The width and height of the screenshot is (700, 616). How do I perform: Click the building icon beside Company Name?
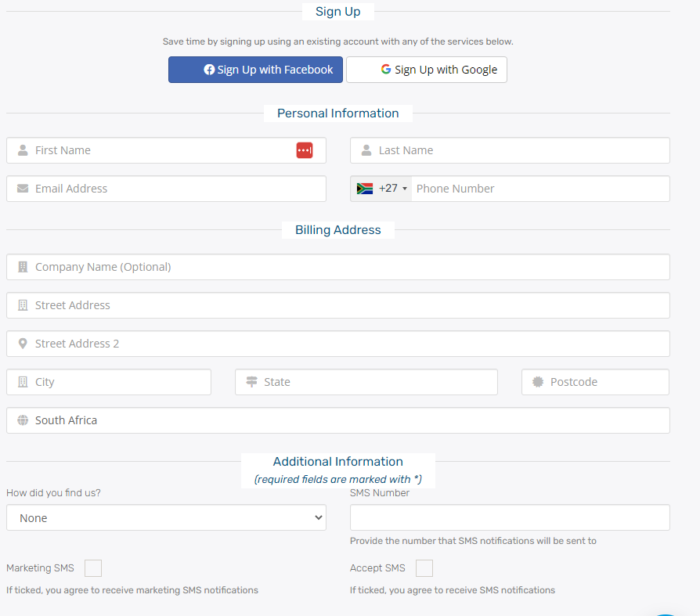[x=23, y=267]
